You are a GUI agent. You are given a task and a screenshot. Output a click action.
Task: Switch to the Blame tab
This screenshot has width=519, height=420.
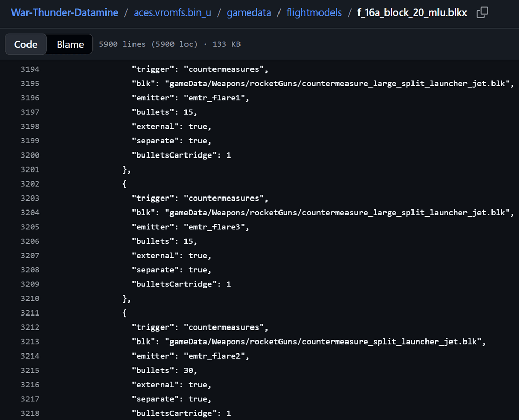tap(70, 44)
